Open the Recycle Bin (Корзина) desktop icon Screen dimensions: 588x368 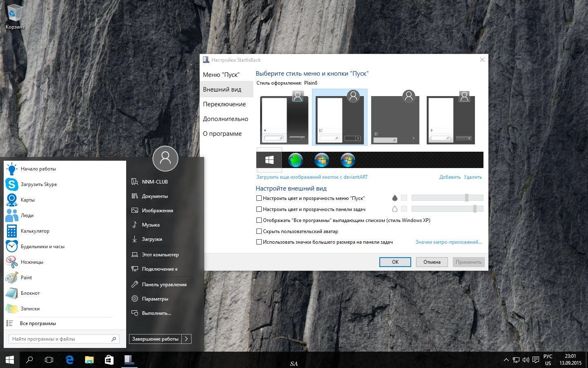tap(15, 17)
